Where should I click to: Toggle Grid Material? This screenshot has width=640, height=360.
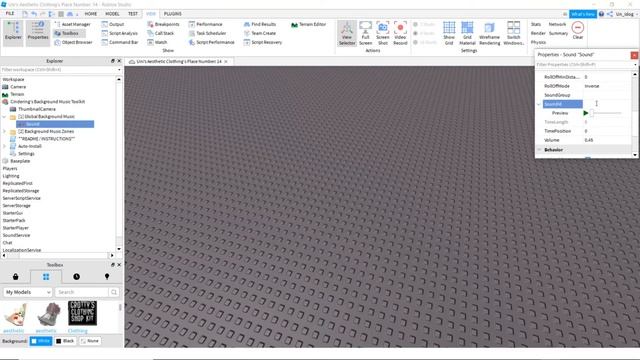point(467,33)
